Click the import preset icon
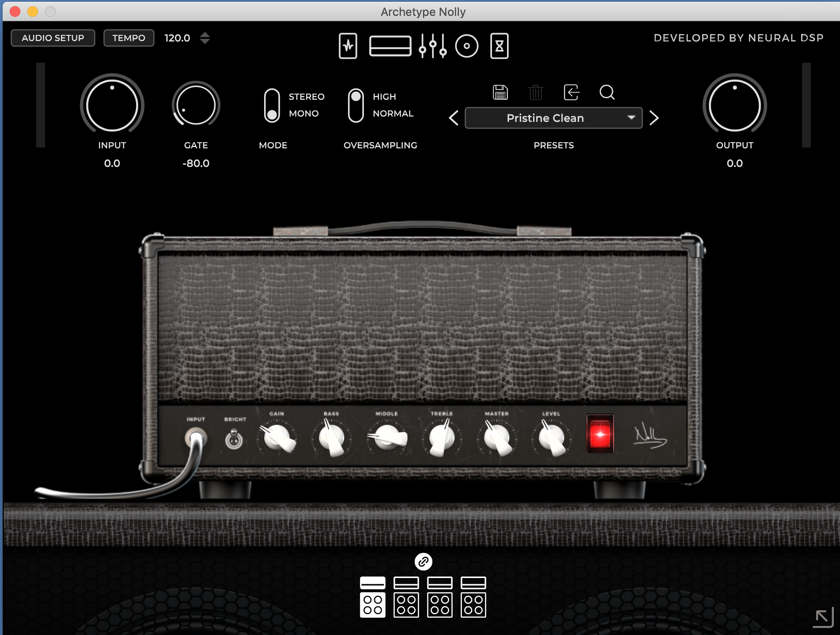This screenshot has height=635, width=840. [x=571, y=93]
